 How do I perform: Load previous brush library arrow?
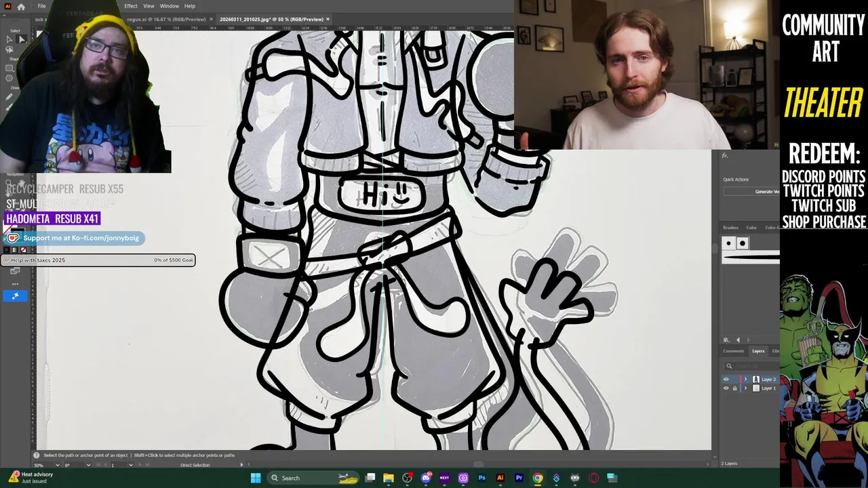(738, 340)
